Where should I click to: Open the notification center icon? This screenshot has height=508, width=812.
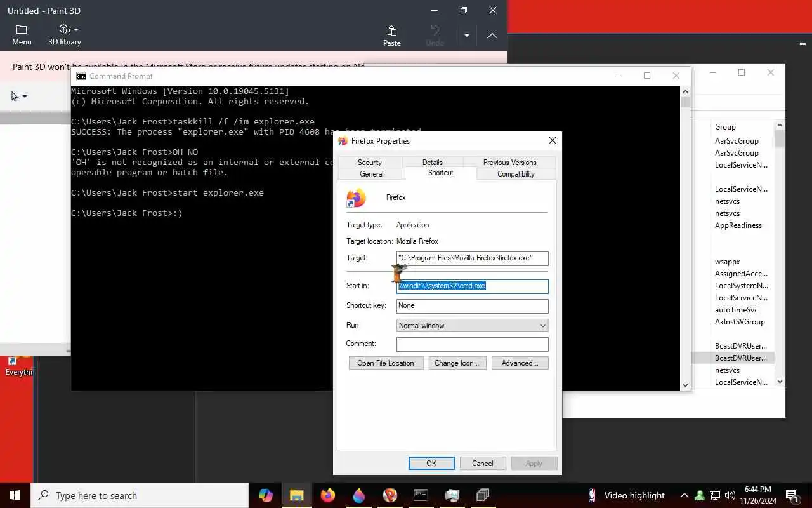tap(792, 495)
